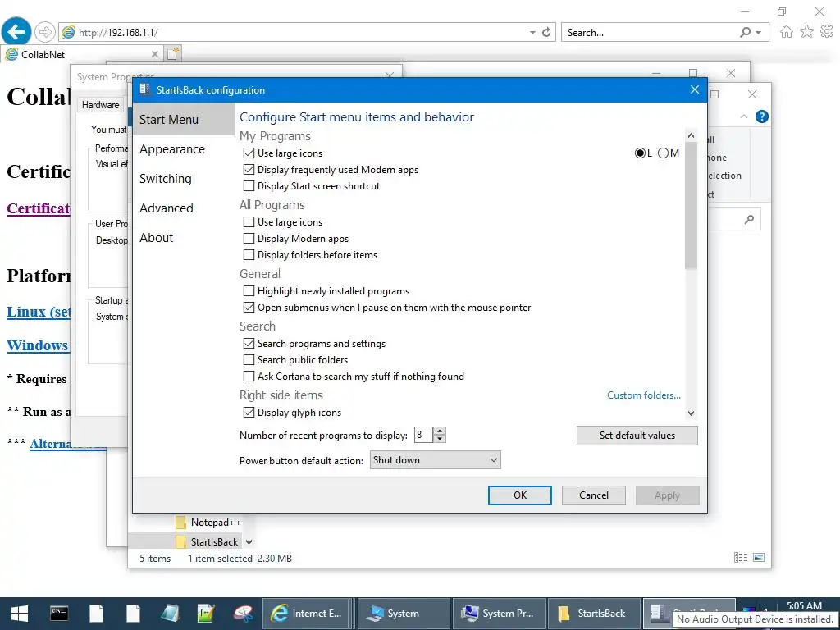The image size is (840, 630).
Task: Select Hardware tab in System Properties
Action: coord(101,105)
